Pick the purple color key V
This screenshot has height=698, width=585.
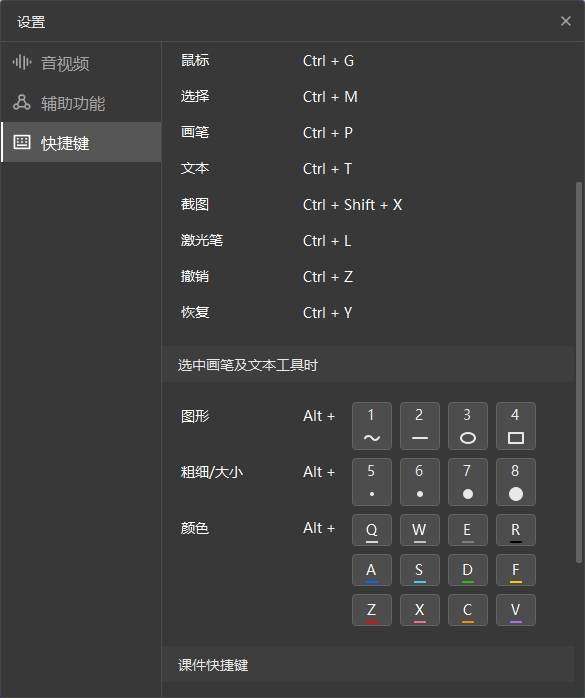(516, 610)
